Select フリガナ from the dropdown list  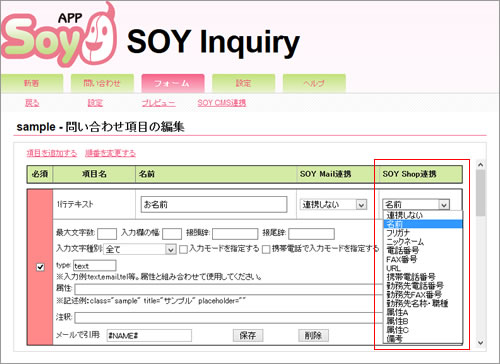pos(423,233)
